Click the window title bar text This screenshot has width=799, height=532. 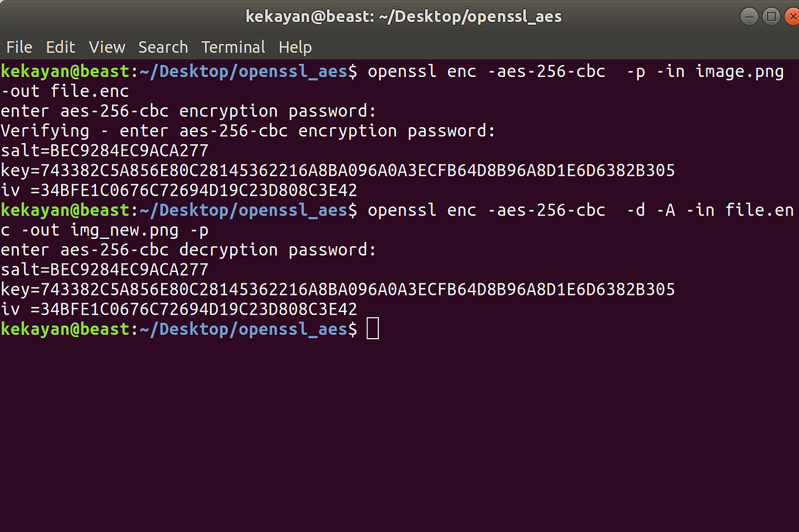pyautogui.click(x=403, y=16)
